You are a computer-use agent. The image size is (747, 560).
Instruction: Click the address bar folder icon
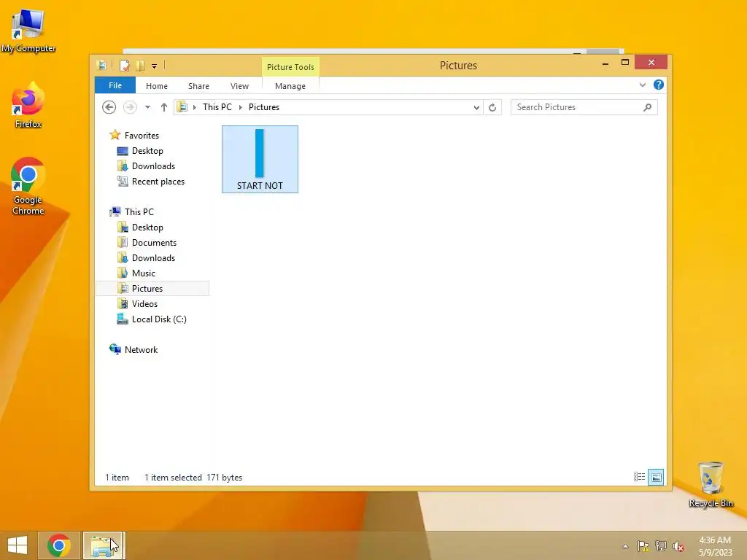[x=182, y=107]
